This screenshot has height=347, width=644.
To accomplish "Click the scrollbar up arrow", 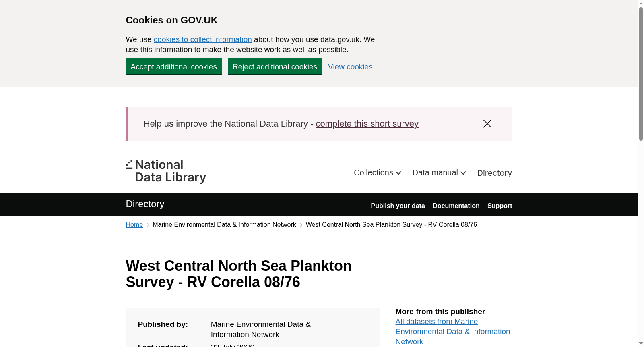I will [641, 3].
